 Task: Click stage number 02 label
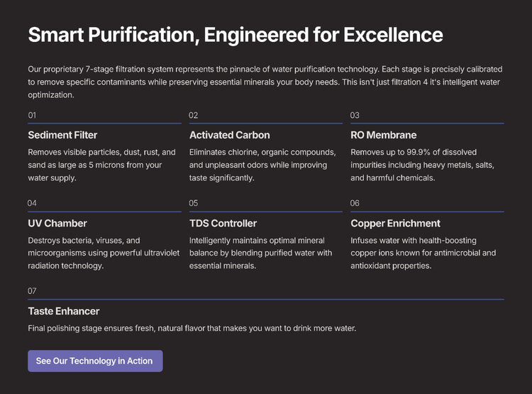[194, 115]
